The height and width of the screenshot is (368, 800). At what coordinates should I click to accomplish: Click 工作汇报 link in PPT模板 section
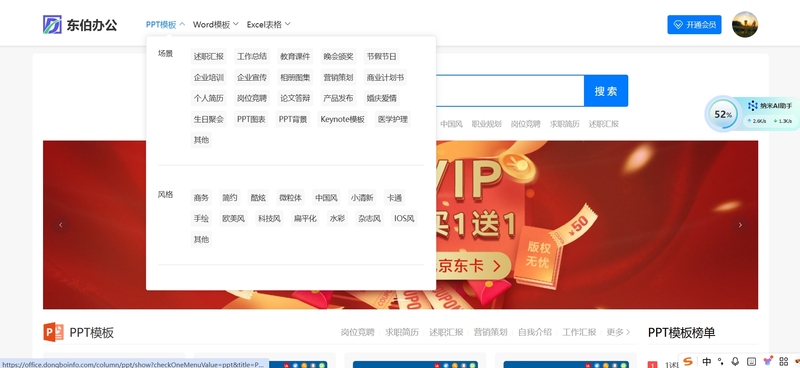point(579,332)
